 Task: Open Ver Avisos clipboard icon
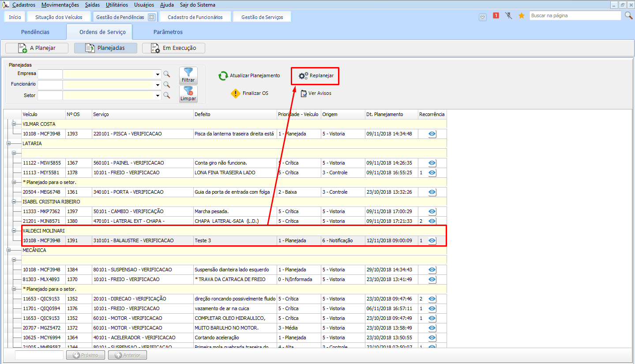(x=304, y=94)
